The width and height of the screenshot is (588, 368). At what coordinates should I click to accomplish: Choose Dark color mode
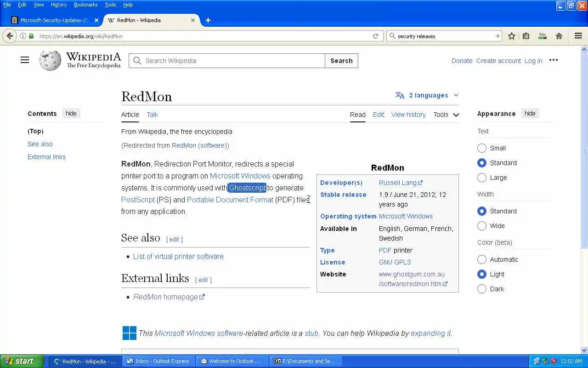(x=482, y=289)
